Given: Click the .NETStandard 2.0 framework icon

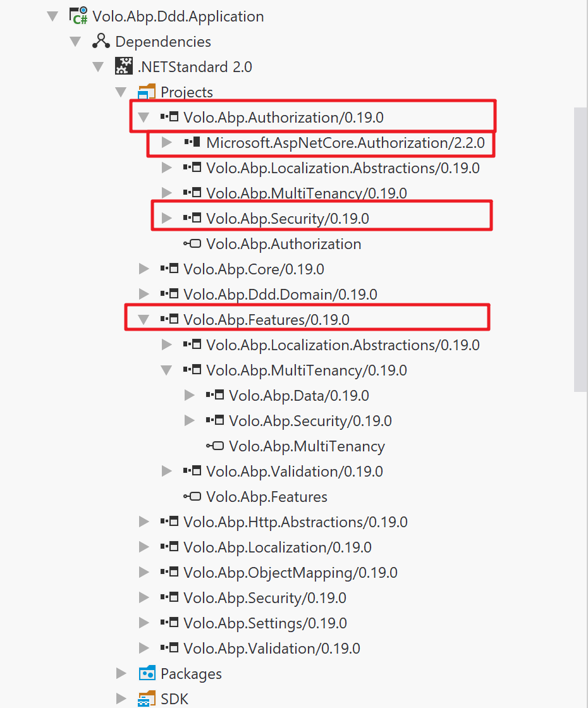Looking at the screenshot, I should pos(124,66).
